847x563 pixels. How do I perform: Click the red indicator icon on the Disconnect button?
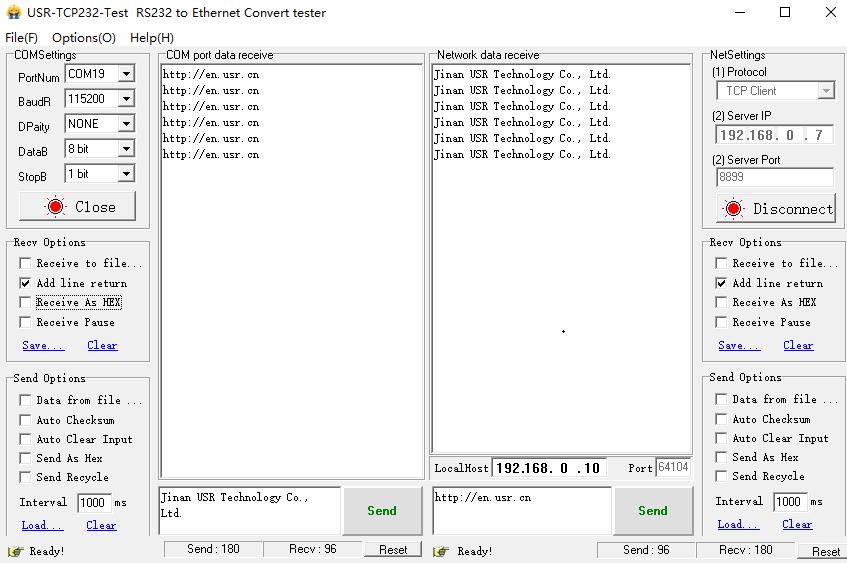point(734,209)
